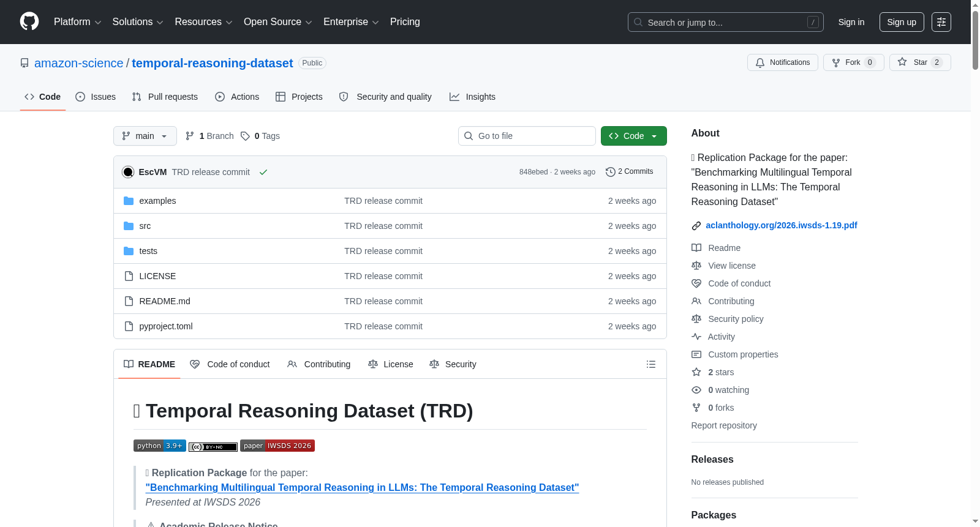Image resolution: width=980 pixels, height=527 pixels.
Task: Click the Sign in link
Action: point(851,22)
